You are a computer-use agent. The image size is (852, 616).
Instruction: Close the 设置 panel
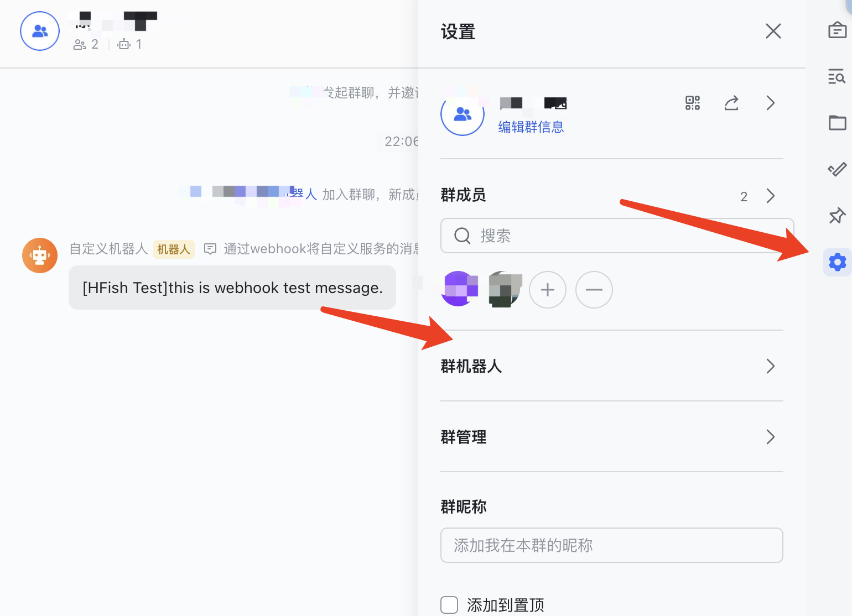[773, 31]
